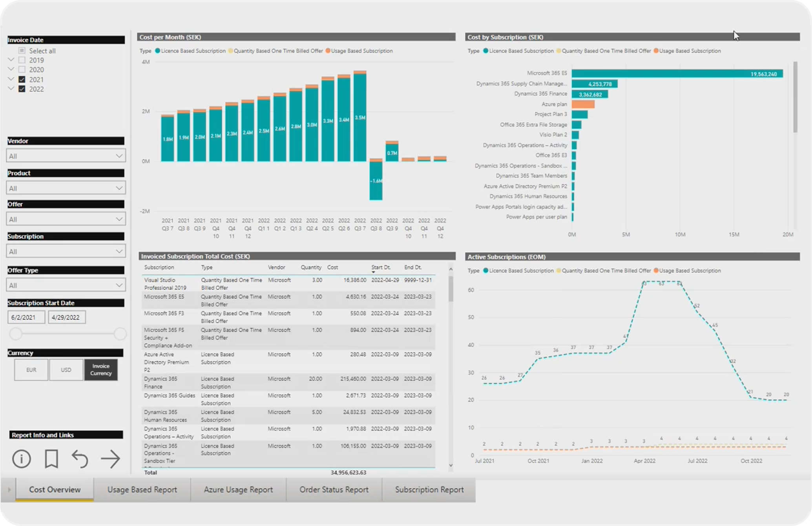The image size is (812, 526).
Task: Check the 2020 invoice date checkbox
Action: pos(22,69)
